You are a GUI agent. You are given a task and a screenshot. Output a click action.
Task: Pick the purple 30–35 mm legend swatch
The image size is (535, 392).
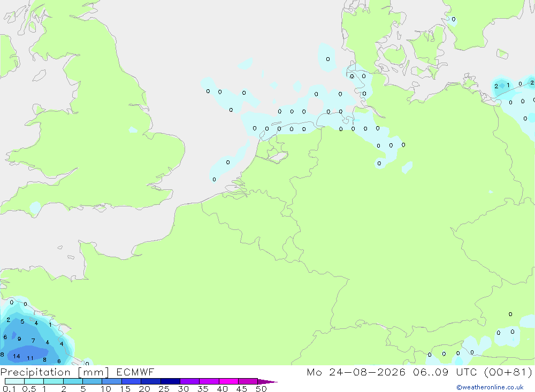pyautogui.click(x=190, y=381)
